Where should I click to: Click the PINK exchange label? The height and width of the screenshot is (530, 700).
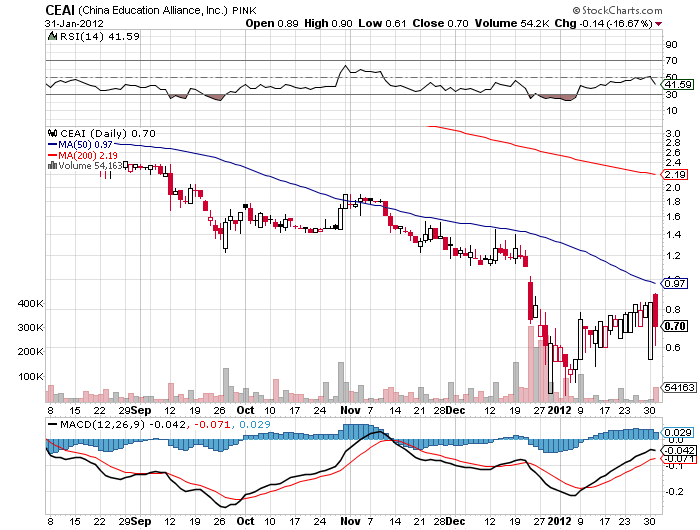point(245,10)
